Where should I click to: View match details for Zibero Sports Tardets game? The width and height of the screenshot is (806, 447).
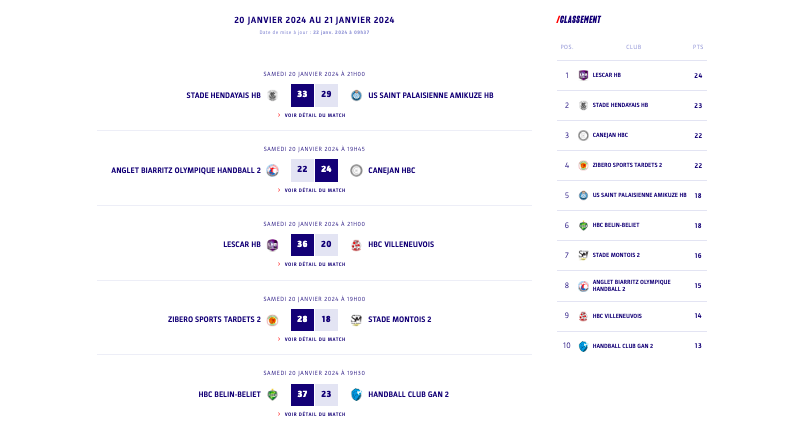tap(314, 339)
